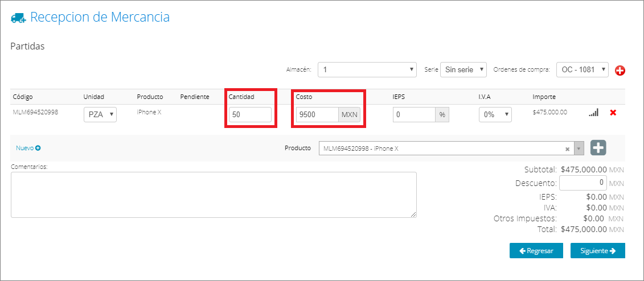This screenshot has height=281, width=644.
Task: Change the PZA unit dropdown
Action: point(100,115)
